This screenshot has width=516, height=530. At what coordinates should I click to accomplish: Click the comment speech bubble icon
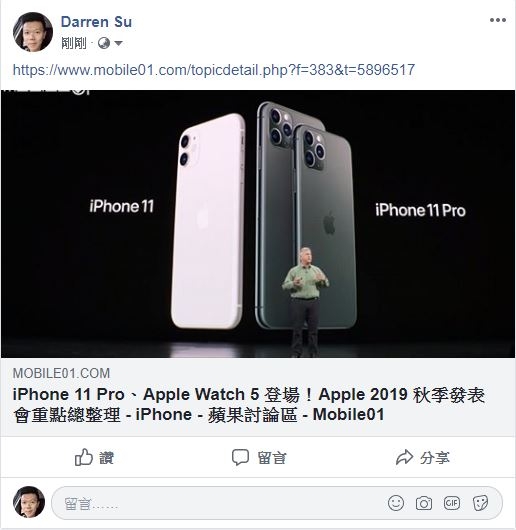[x=240, y=458]
